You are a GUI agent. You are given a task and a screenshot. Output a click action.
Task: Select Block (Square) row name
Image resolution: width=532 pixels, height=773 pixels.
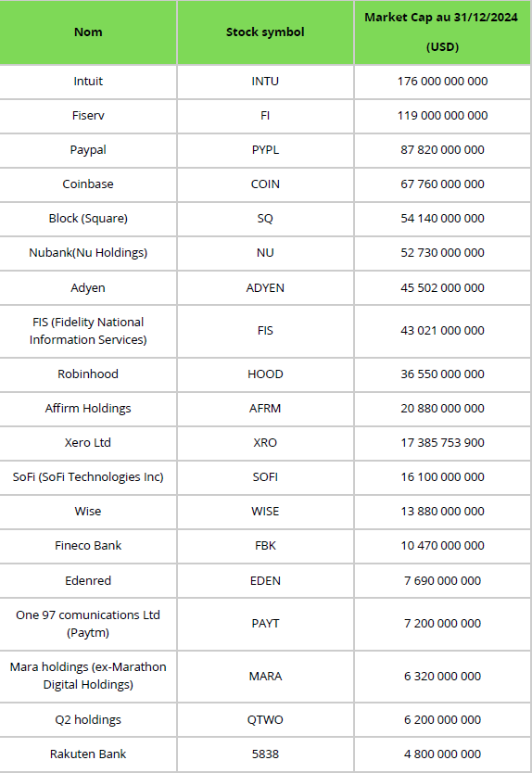(x=88, y=219)
